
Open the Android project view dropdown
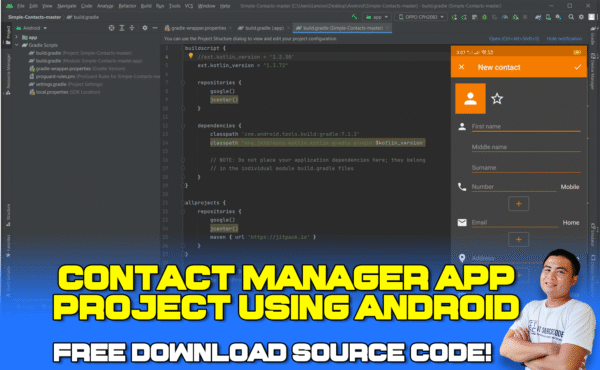(x=31, y=28)
